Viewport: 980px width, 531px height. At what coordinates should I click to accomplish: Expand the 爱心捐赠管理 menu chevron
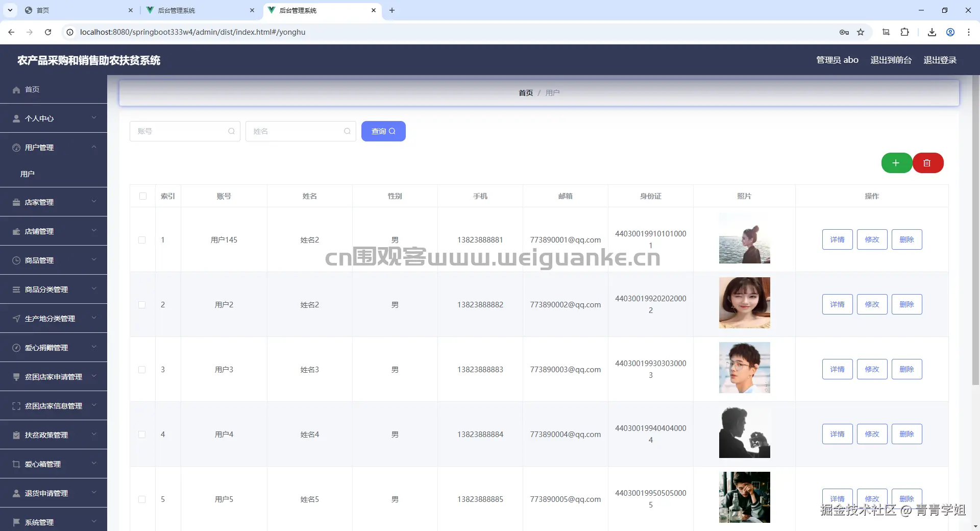(x=94, y=347)
